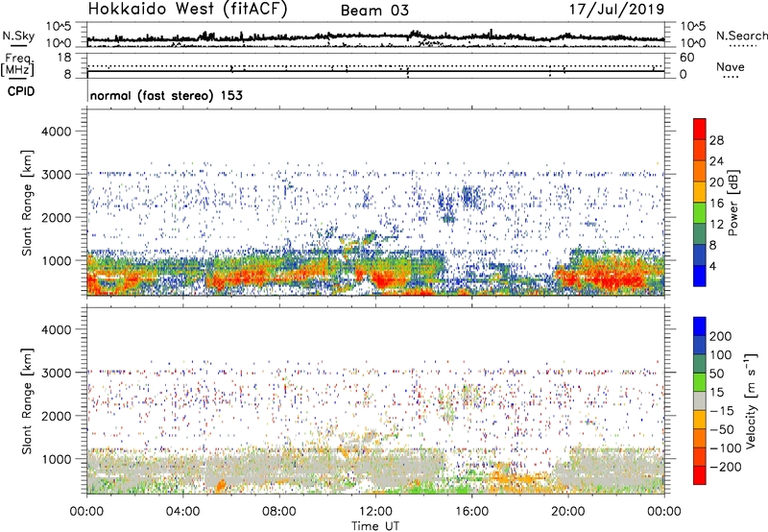Click the '4' power colorbar tick value
Screen dimensions: 768x532
[712, 266]
